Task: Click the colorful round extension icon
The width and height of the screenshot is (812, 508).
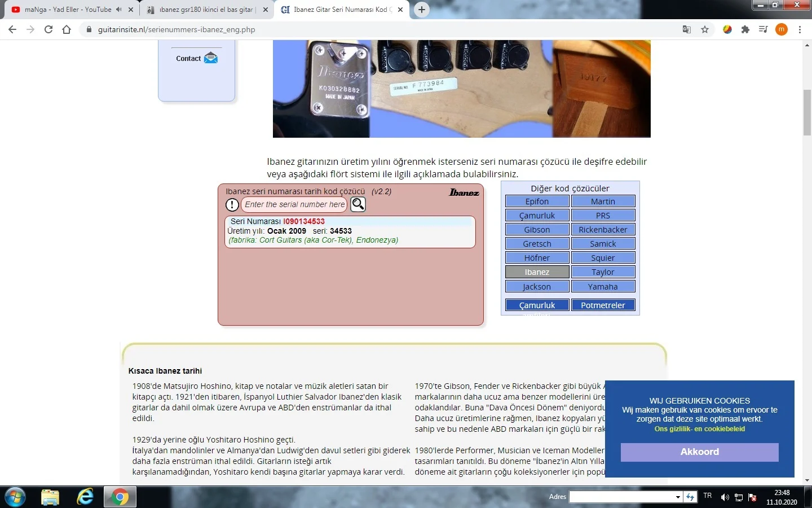Action: coord(727,29)
